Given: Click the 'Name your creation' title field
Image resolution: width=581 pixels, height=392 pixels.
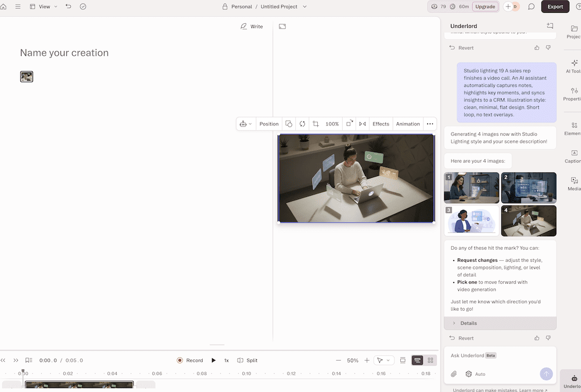Looking at the screenshot, I should click(64, 53).
